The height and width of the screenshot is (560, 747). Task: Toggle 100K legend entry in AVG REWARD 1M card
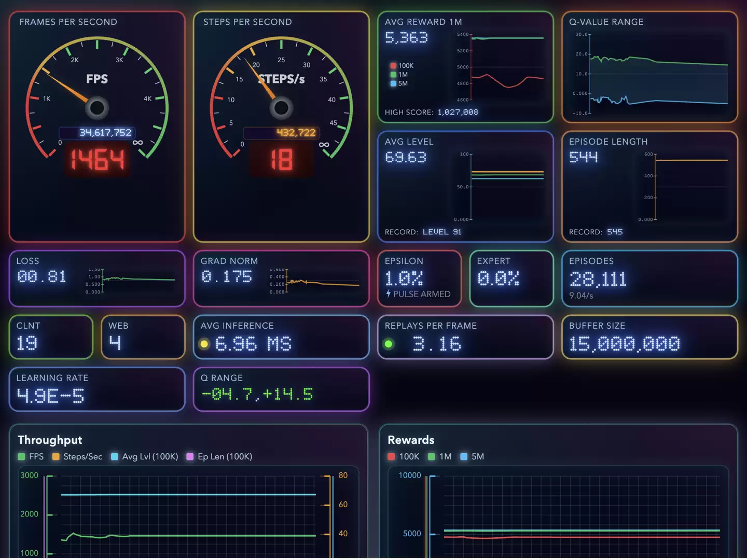402,66
